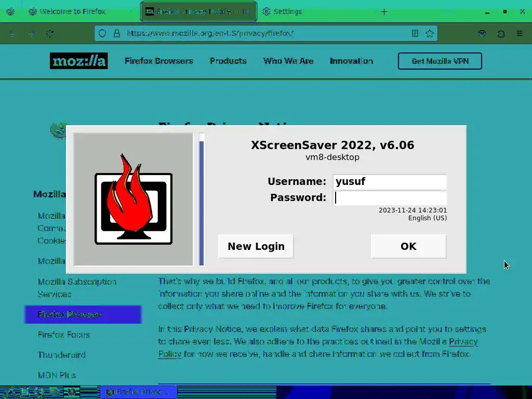Open the Save to Pocket toolbar icon
Image resolution: width=532 pixels, height=399 pixels.
coord(482,33)
